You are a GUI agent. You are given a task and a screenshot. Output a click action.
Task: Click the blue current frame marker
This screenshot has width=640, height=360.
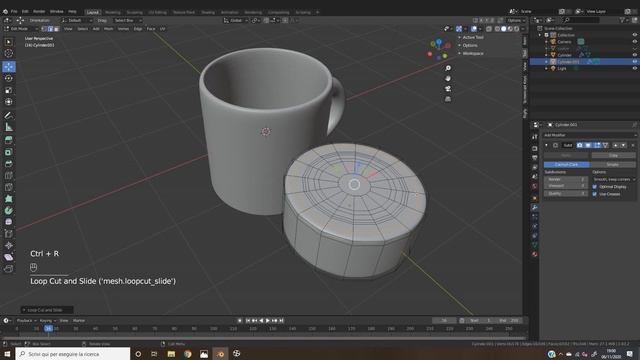coord(49,328)
